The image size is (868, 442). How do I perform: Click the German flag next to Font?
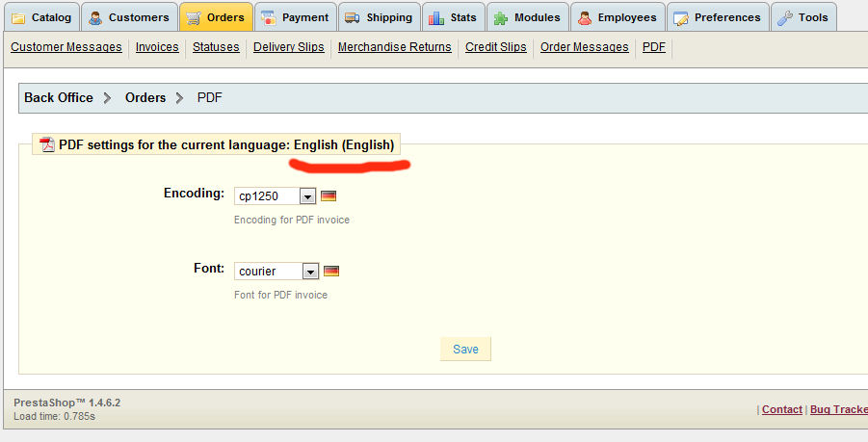coord(331,271)
